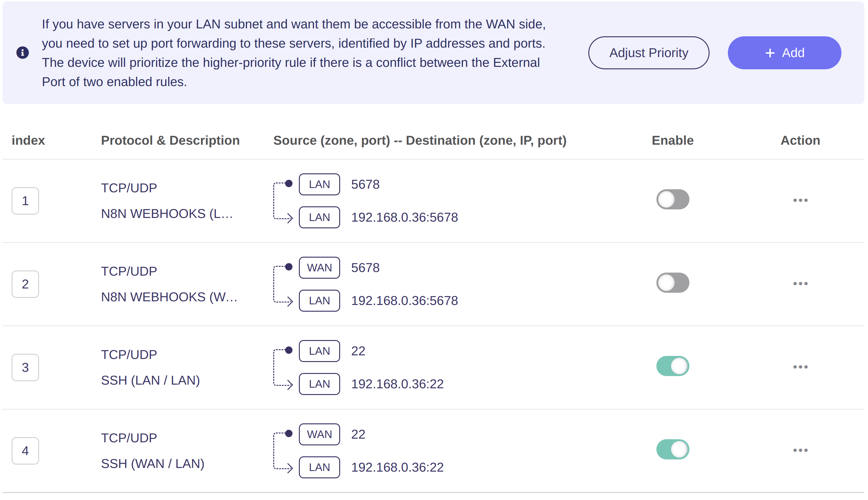The height and width of the screenshot is (500, 868).
Task: Click the WAN source zone tag of rule 2
Action: [319, 268]
